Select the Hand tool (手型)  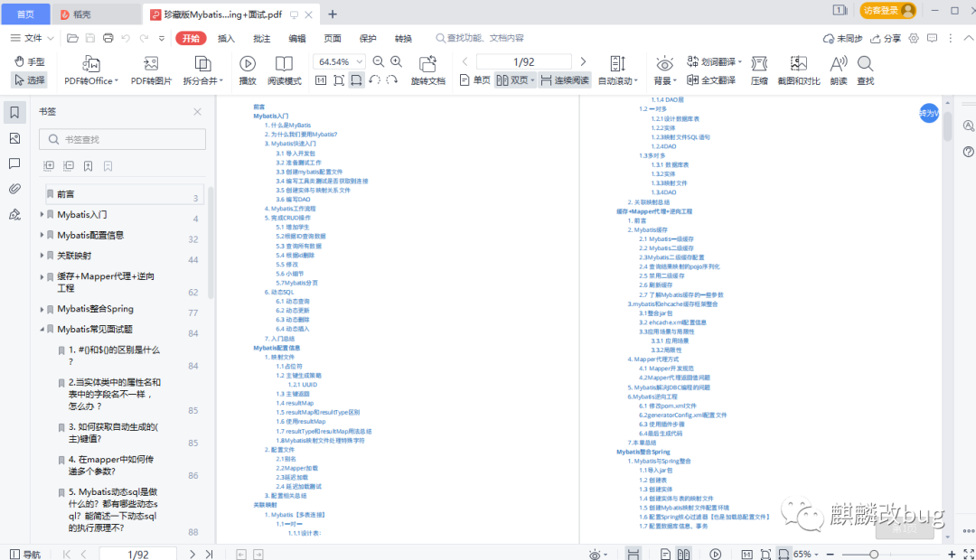(29, 61)
